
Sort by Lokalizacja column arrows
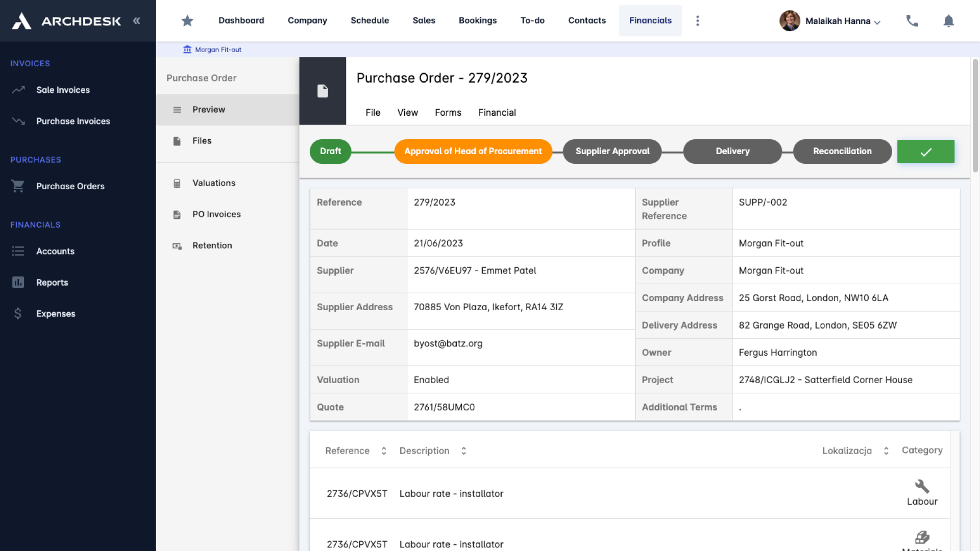pos(886,451)
